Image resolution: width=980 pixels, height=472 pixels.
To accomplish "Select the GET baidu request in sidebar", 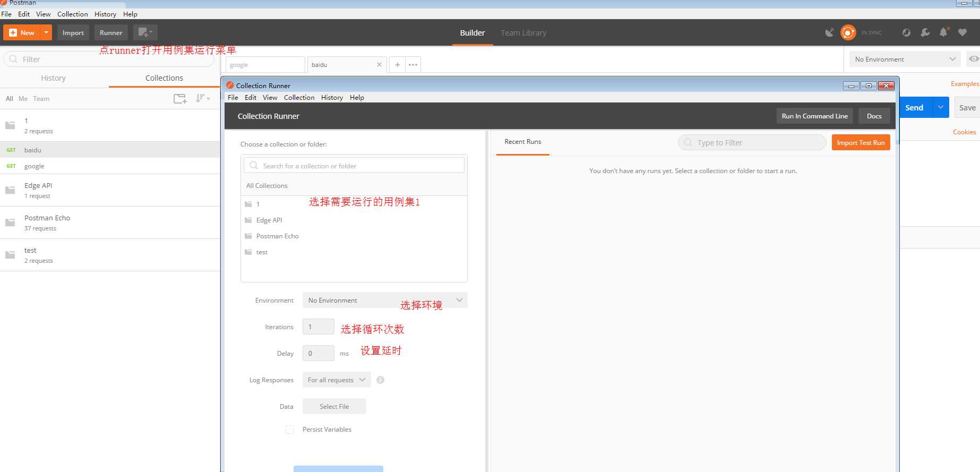I will (110, 150).
